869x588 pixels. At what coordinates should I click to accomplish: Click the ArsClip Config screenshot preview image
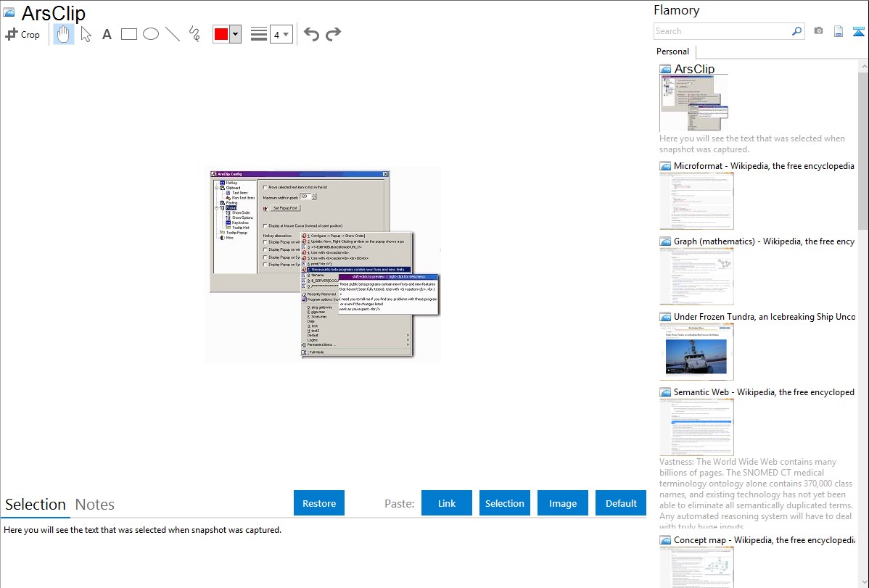coord(323,265)
